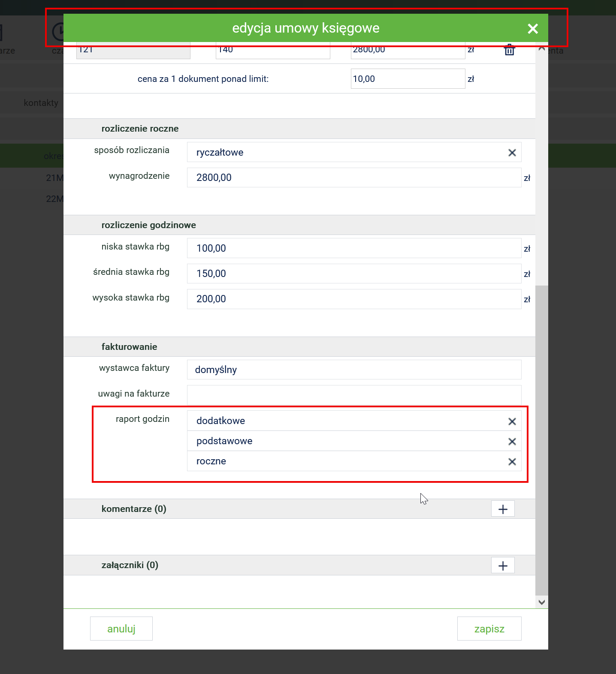Click the dialog vertical scrollbar thumb
The image size is (616, 674).
click(542, 440)
